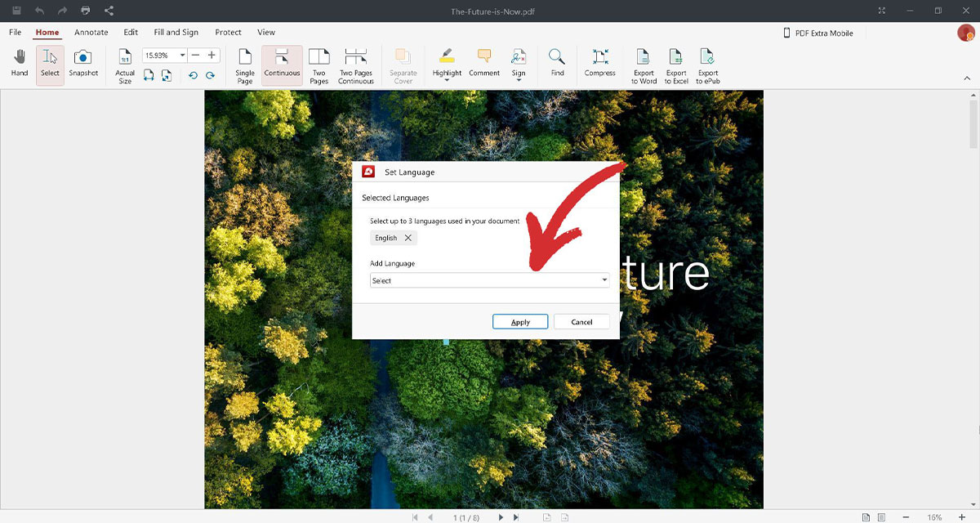
Task: Click the 15.93% zoom value field
Action: 160,56
